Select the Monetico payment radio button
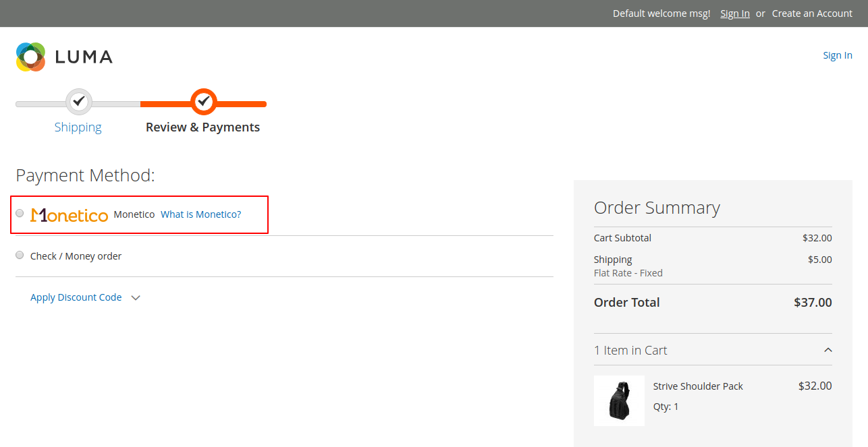 (20, 212)
